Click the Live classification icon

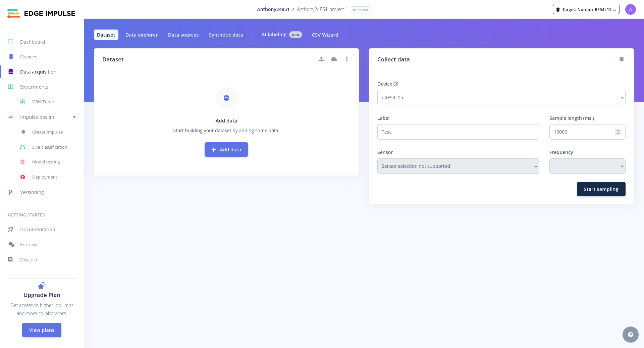[23, 147]
